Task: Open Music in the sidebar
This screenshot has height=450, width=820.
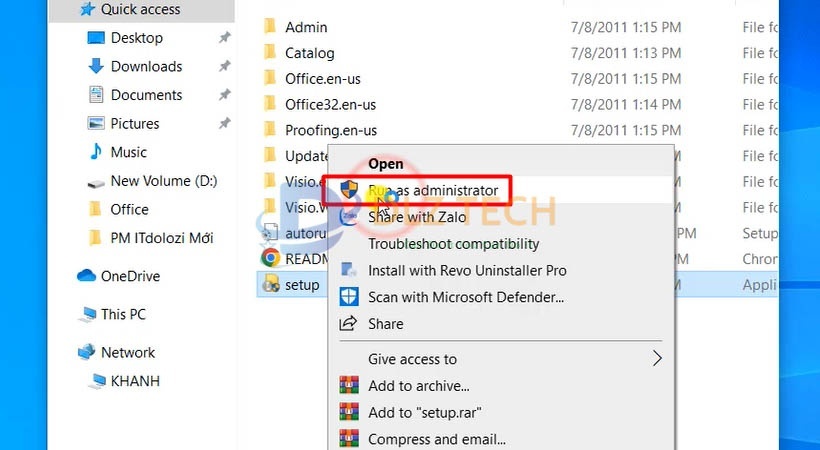Action: point(129,152)
